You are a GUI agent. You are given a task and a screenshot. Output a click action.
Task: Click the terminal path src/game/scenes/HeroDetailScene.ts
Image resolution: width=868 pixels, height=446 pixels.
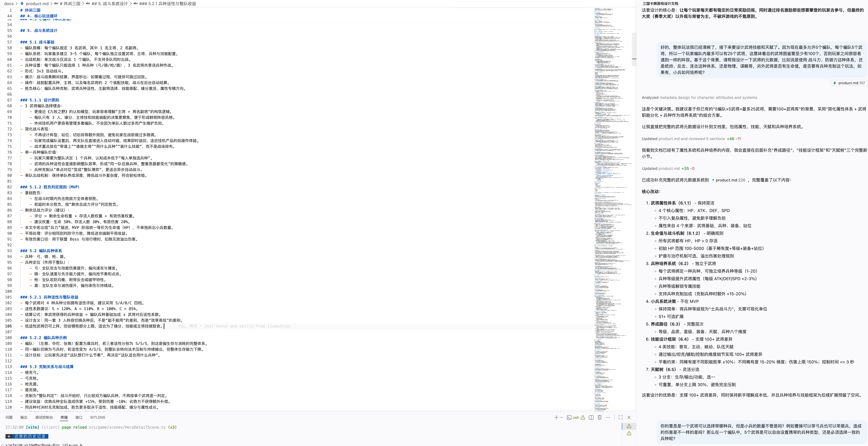click(127, 427)
